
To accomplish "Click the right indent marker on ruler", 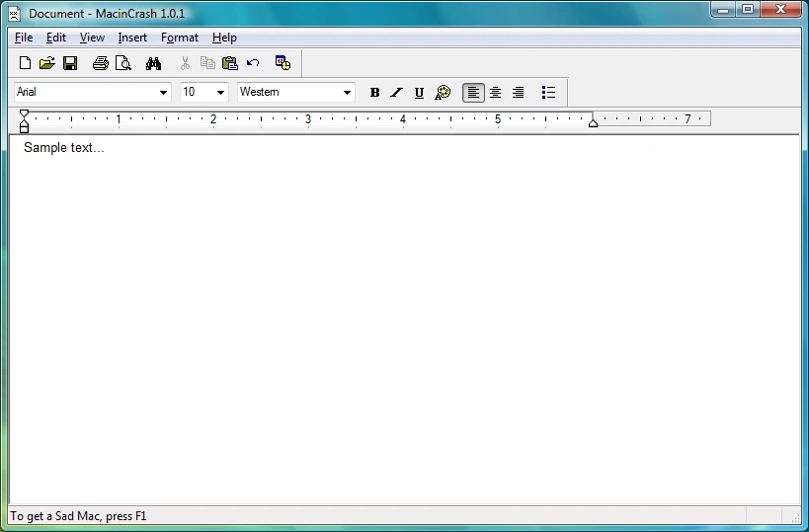I will pyautogui.click(x=593, y=122).
